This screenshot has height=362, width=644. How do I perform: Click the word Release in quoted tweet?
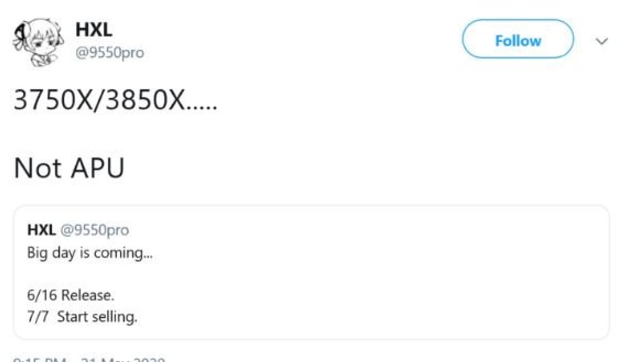click(87, 295)
